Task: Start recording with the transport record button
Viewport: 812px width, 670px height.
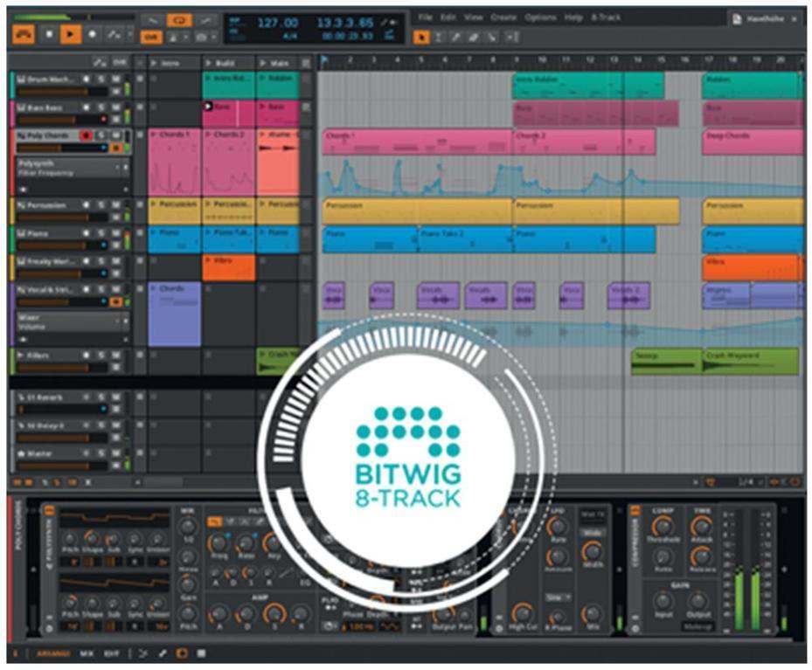Action: (92, 35)
